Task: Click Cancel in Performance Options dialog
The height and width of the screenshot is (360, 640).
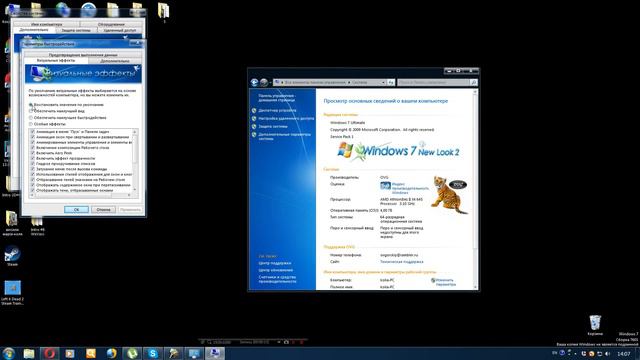Action: click(103, 209)
